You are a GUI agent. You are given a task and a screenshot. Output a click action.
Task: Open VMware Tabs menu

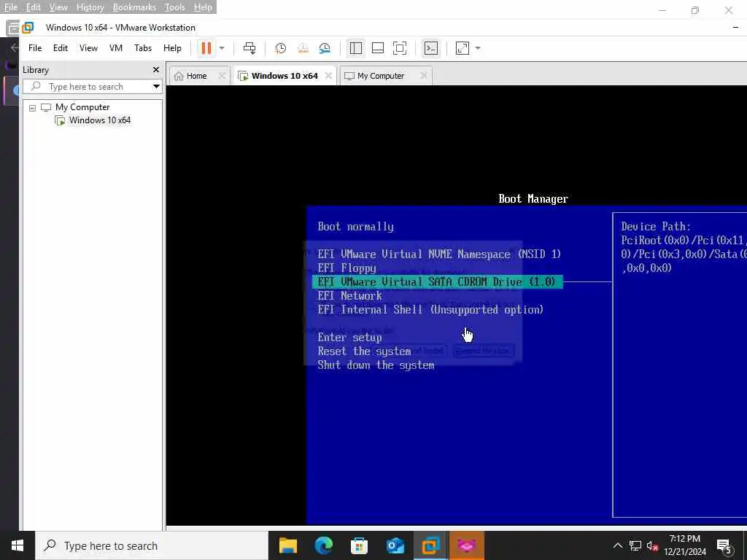143,48
